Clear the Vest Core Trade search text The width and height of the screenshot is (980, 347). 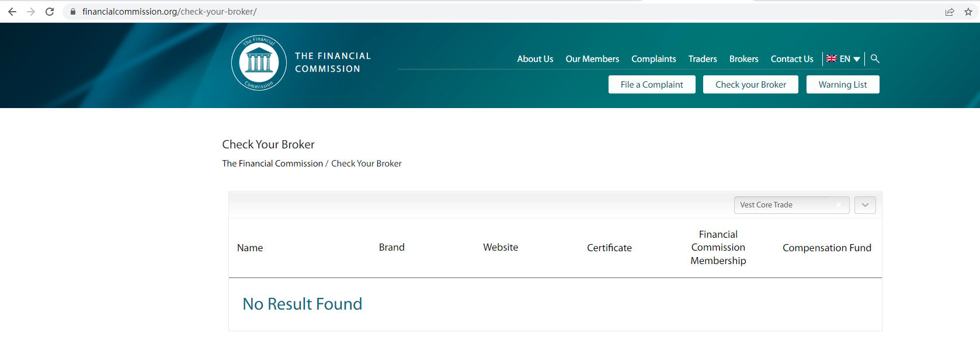click(x=839, y=205)
